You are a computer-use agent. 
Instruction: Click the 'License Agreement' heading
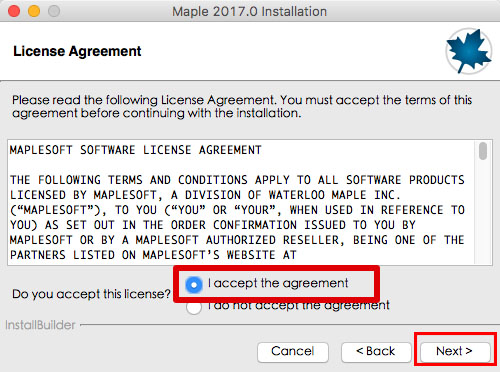(x=77, y=51)
